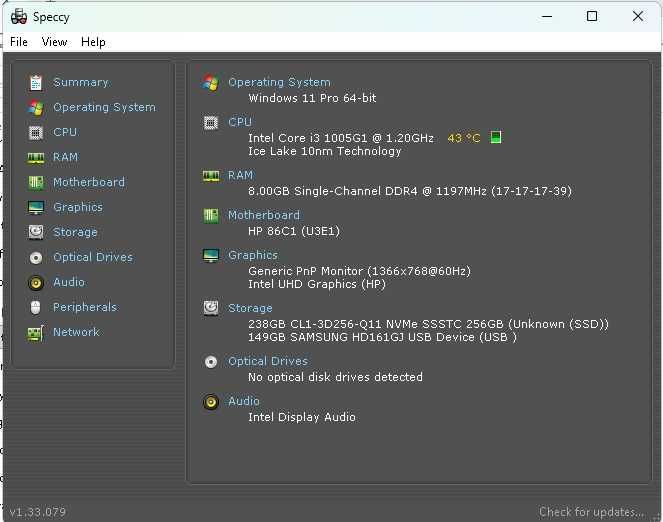
Task: Click Optical Drives disc icon in summary panel
Action: coord(211,362)
